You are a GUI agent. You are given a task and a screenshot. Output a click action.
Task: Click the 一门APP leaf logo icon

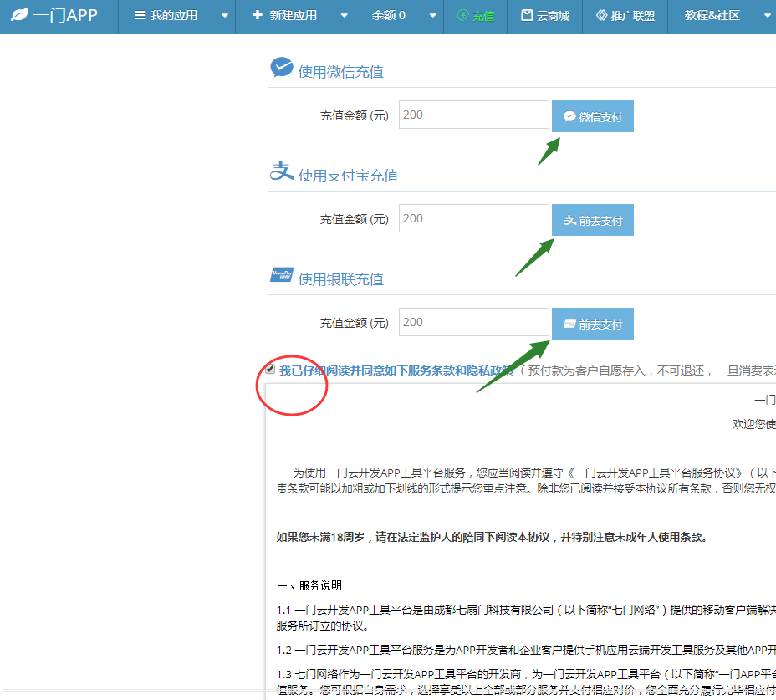tap(19, 15)
